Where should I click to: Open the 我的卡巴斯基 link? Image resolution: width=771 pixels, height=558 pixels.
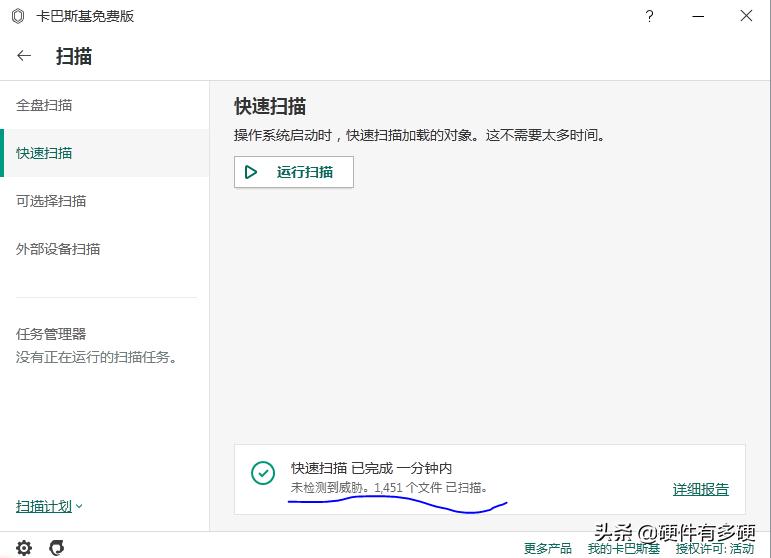pyautogui.click(x=623, y=548)
